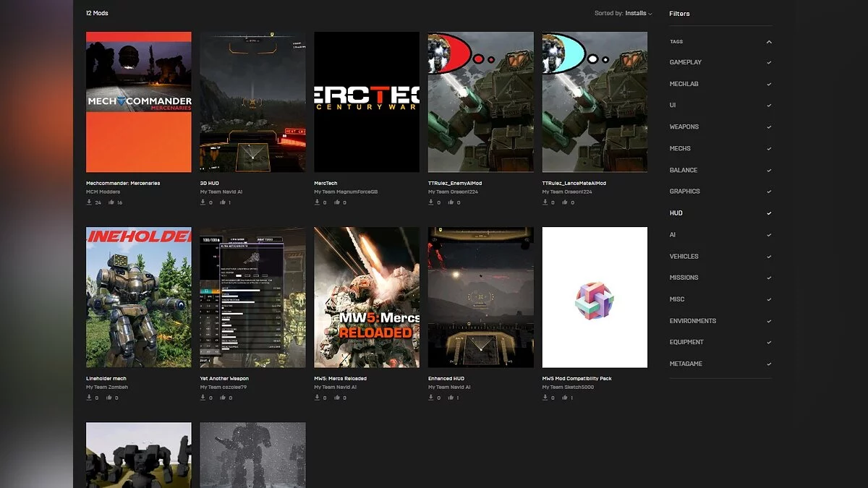Open the Sorted by Installs dropdown

pyautogui.click(x=623, y=13)
